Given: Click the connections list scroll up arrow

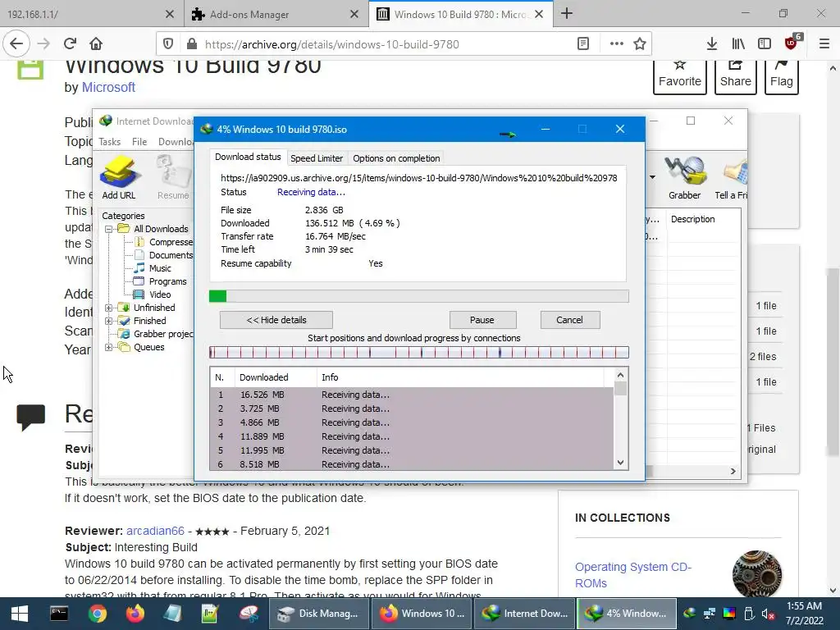Looking at the screenshot, I should pos(620,376).
